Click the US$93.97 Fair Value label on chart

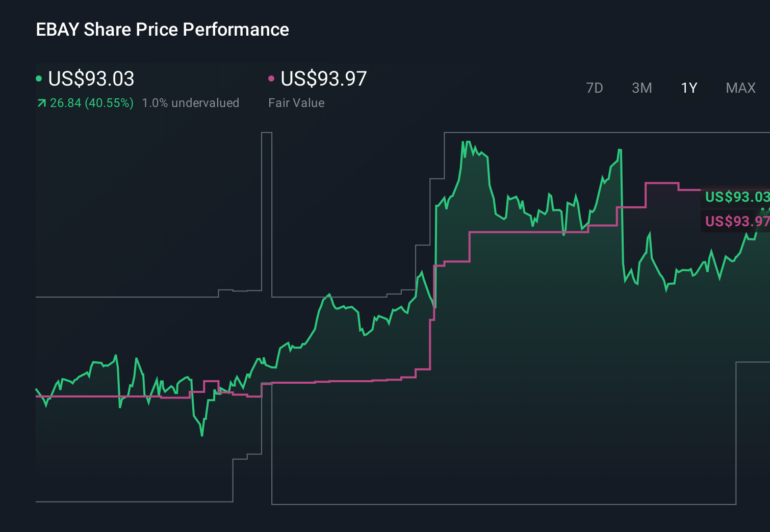tap(737, 221)
